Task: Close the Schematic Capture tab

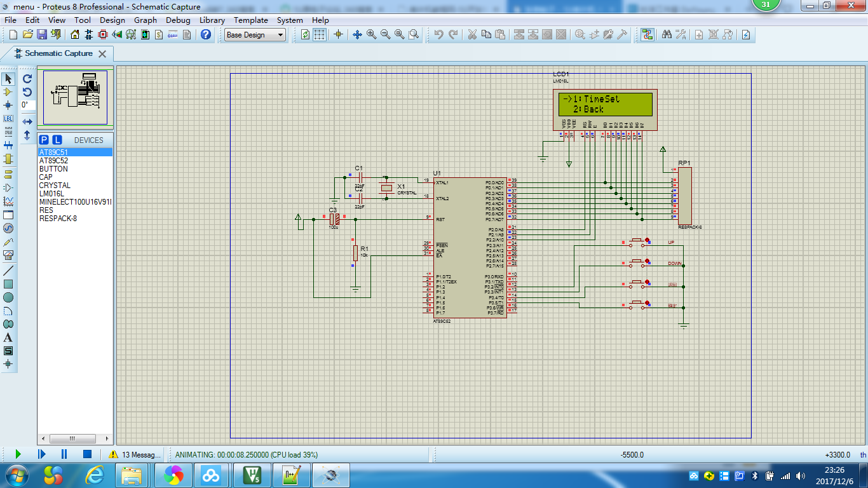Action: (x=102, y=54)
